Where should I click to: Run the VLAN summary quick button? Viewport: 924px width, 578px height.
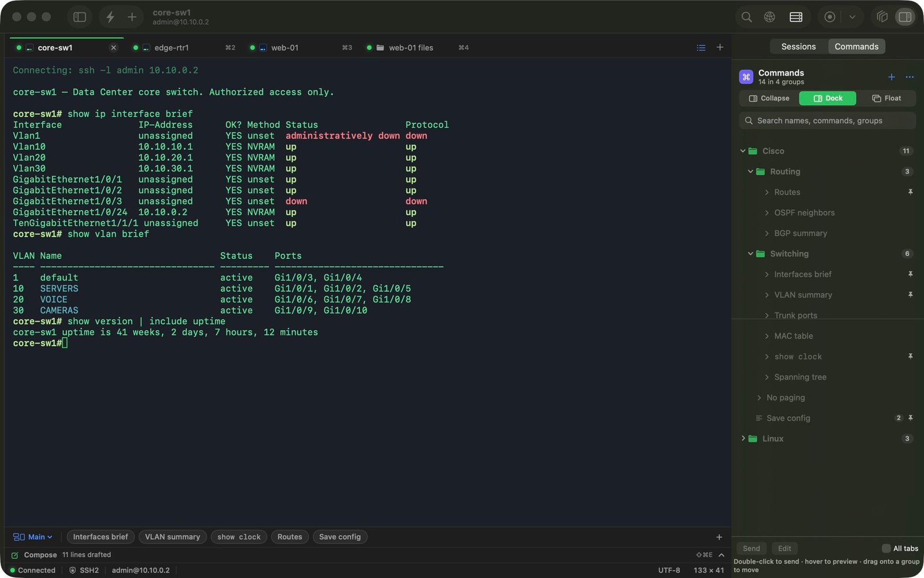tap(172, 537)
